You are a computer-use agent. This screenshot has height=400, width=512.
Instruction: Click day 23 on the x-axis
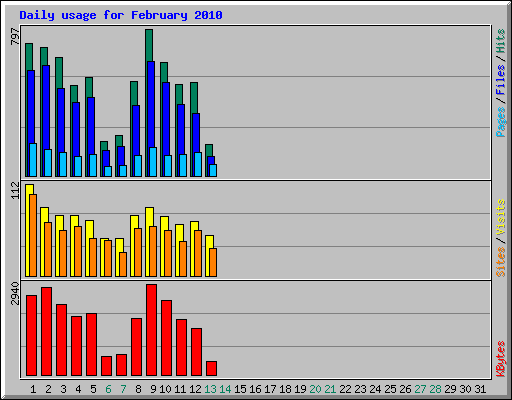[x=360, y=389]
